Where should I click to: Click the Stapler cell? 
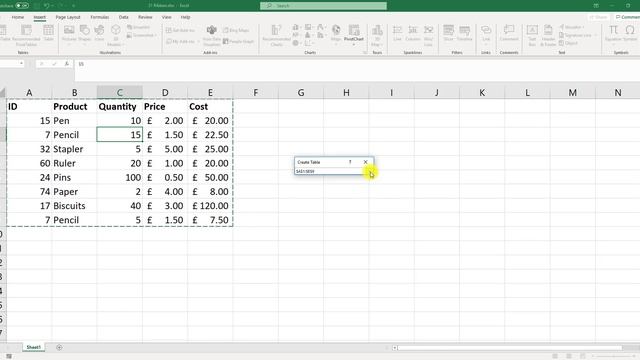click(x=74, y=149)
